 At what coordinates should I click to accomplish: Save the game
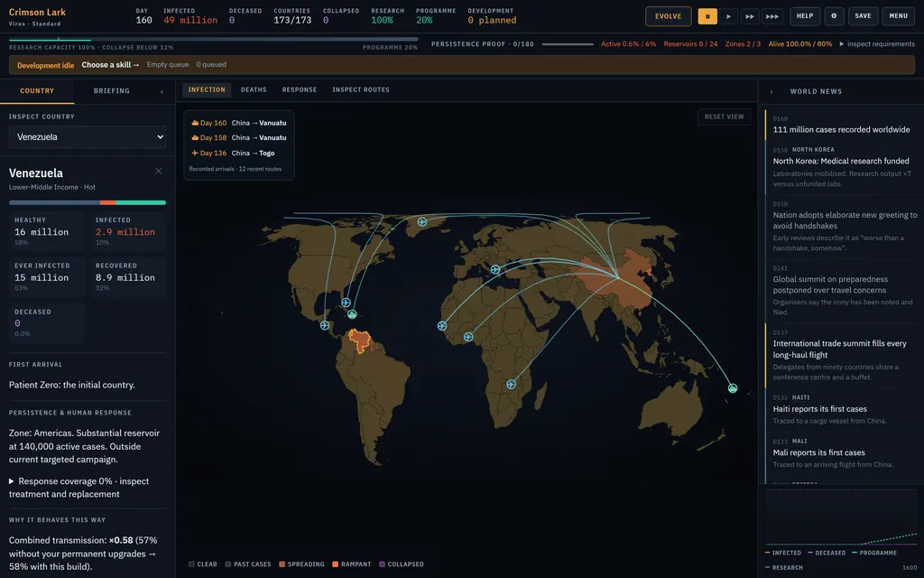(863, 16)
